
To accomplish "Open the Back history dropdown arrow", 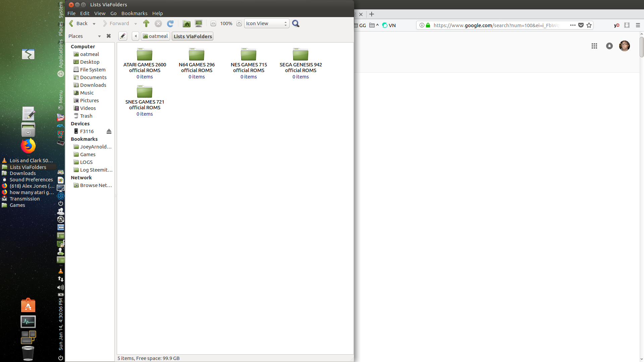I will point(94,24).
